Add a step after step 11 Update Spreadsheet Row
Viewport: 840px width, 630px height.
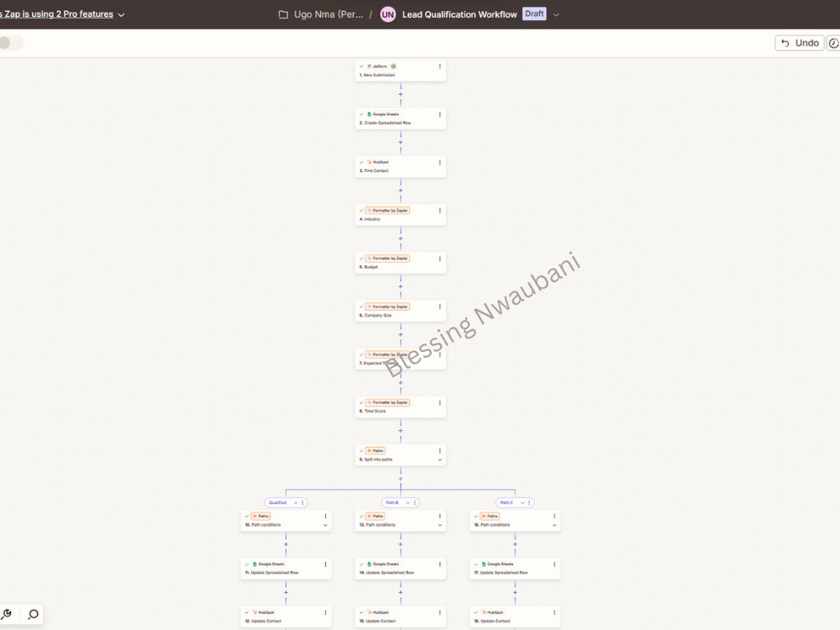click(x=286, y=592)
